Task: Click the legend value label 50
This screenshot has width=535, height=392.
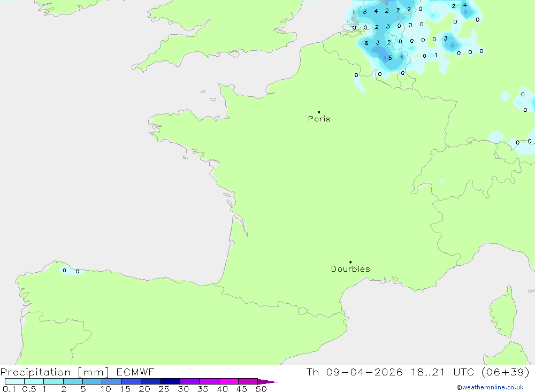Action: pyautogui.click(x=261, y=389)
